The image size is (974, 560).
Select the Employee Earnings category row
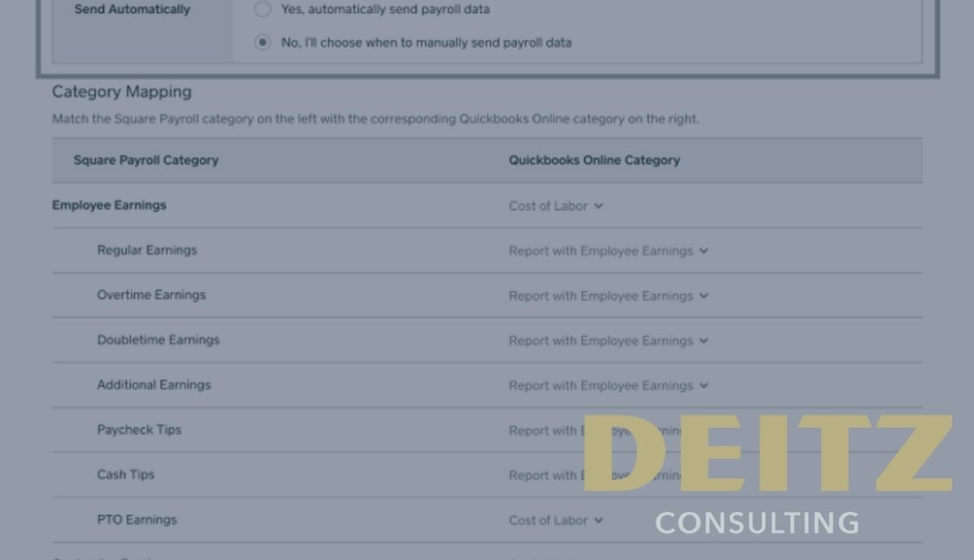coord(109,205)
